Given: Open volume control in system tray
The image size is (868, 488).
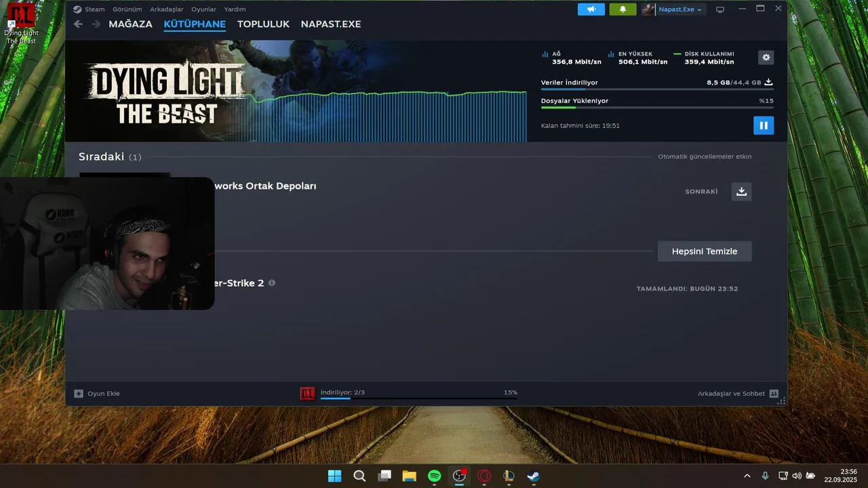Looking at the screenshot, I should coord(797,476).
